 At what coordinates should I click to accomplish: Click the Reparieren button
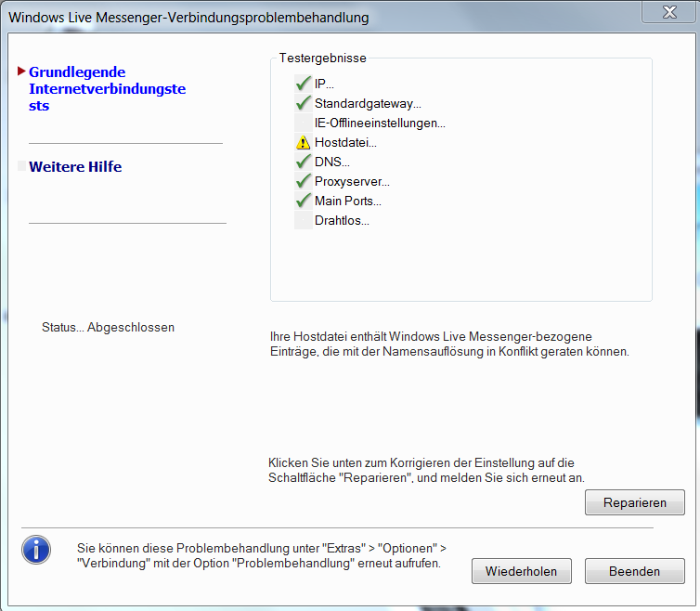click(x=634, y=502)
